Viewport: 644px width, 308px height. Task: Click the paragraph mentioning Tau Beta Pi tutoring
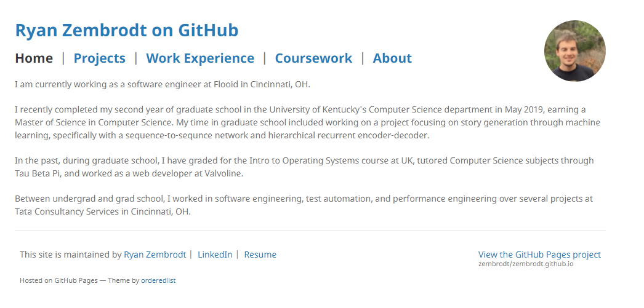(304, 167)
